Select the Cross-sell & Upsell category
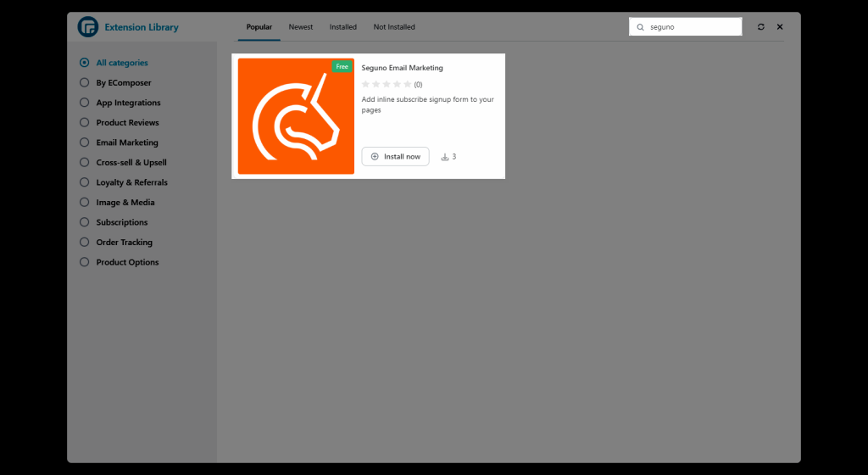The image size is (868, 475). 123,162
